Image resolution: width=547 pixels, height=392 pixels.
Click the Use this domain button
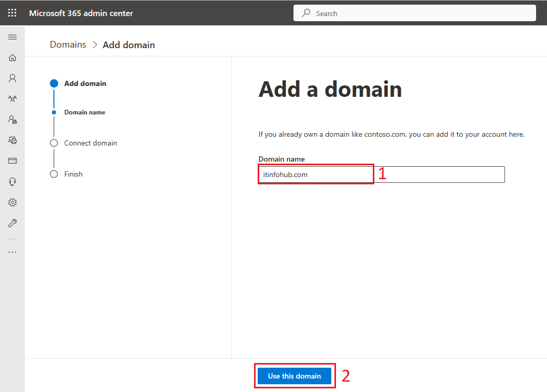294,376
